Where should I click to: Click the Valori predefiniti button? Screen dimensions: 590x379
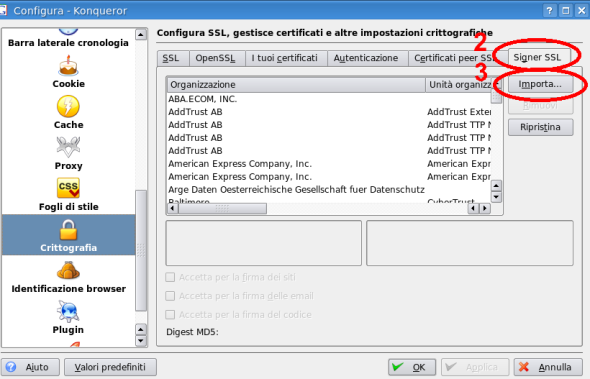pyautogui.click(x=110, y=367)
